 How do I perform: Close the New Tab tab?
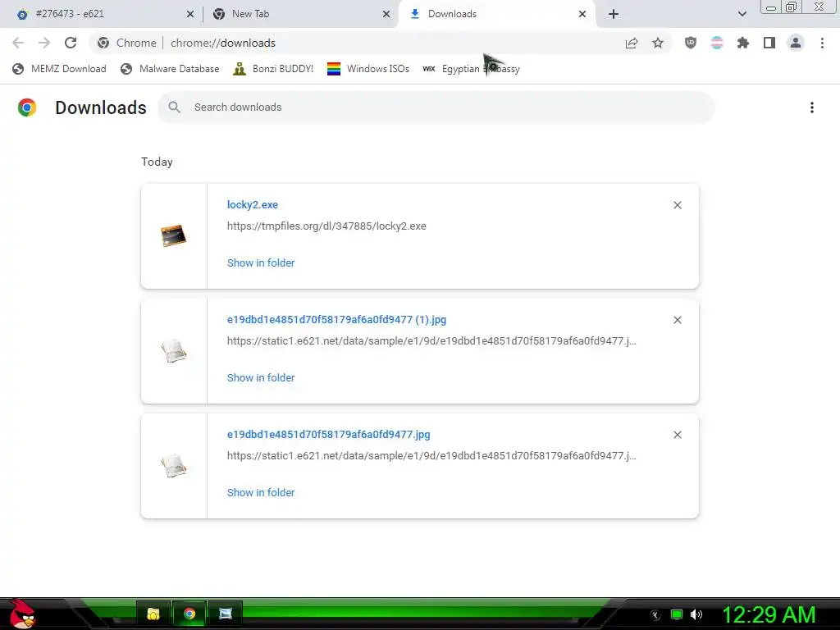(x=386, y=14)
